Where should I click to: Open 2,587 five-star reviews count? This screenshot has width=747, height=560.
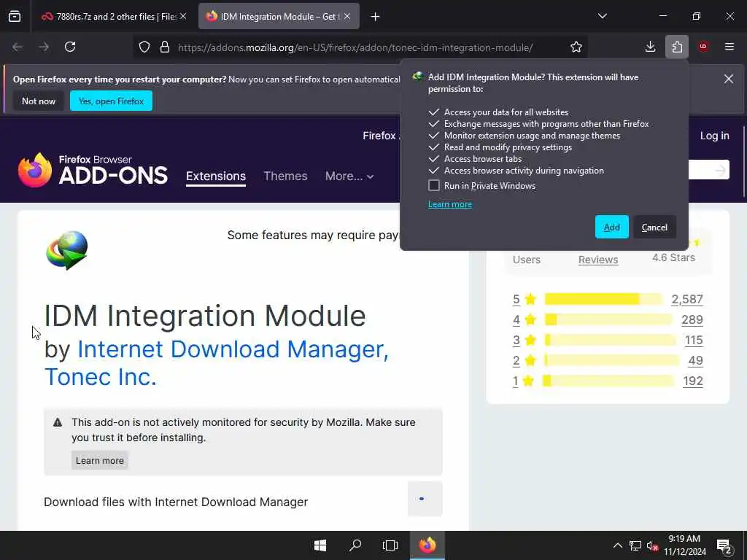(687, 299)
